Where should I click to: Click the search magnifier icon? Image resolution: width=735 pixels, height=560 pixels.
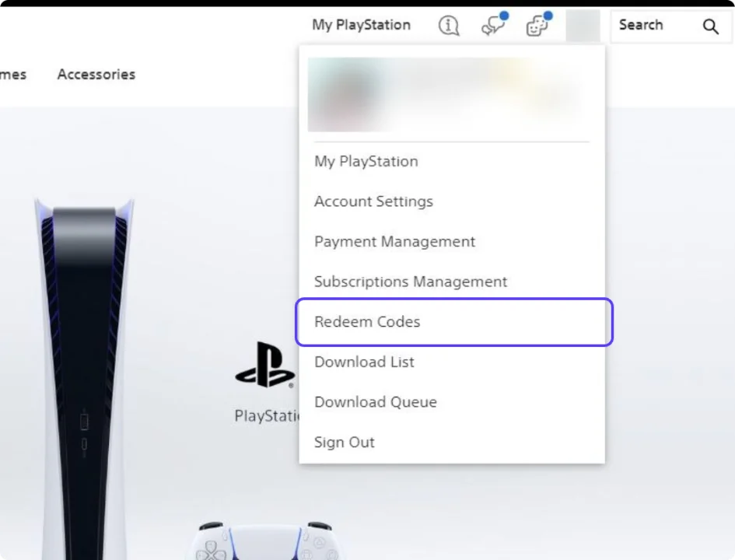pyautogui.click(x=710, y=26)
